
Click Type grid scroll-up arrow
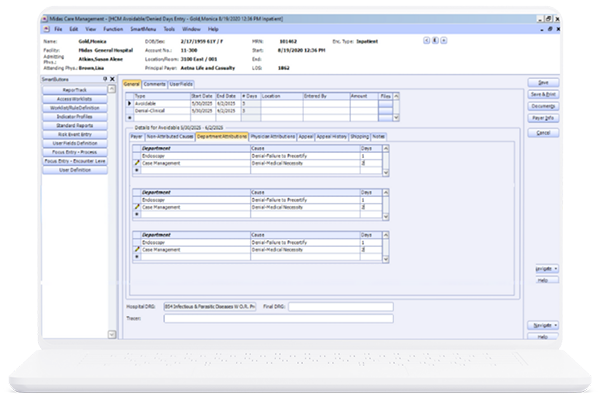396,96
